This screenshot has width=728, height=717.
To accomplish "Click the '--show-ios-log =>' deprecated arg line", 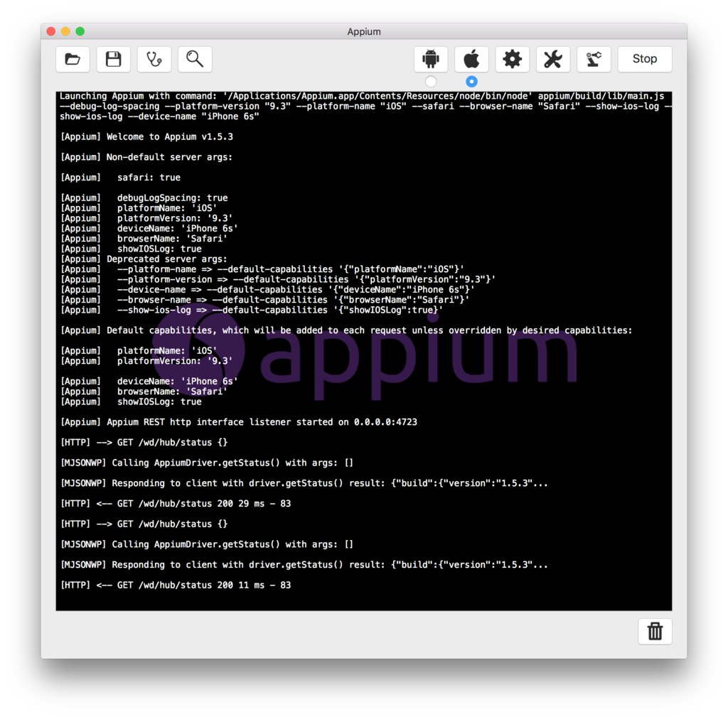I will click(x=252, y=310).
